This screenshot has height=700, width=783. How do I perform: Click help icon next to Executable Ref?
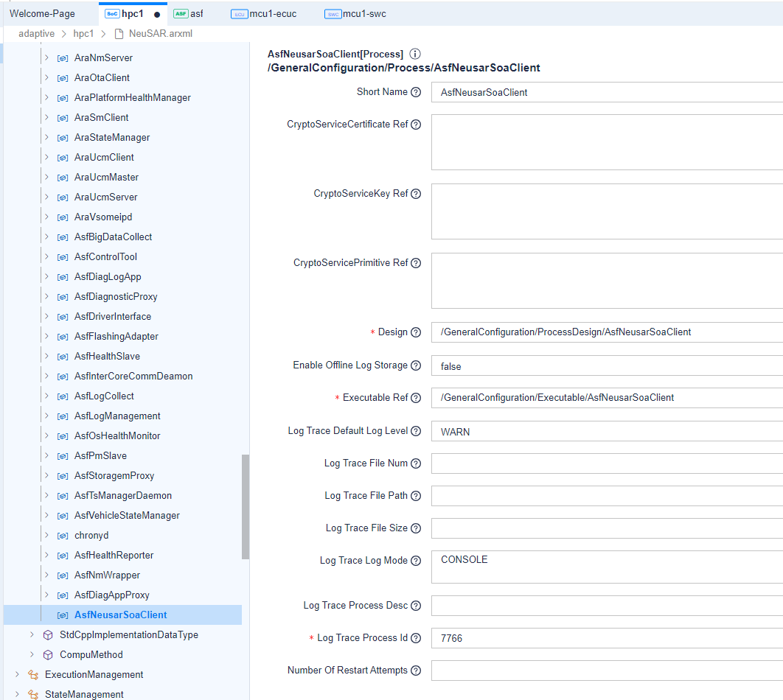point(416,398)
